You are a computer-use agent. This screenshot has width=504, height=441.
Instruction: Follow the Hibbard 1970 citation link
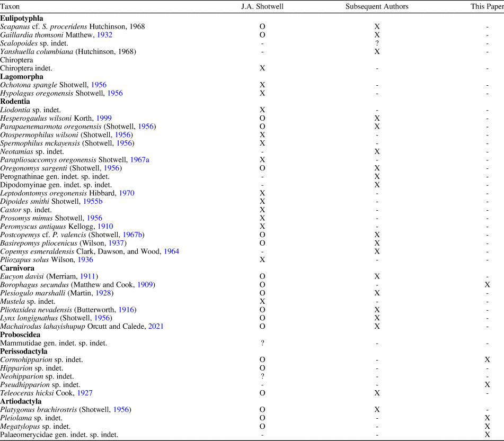[x=127, y=193]
